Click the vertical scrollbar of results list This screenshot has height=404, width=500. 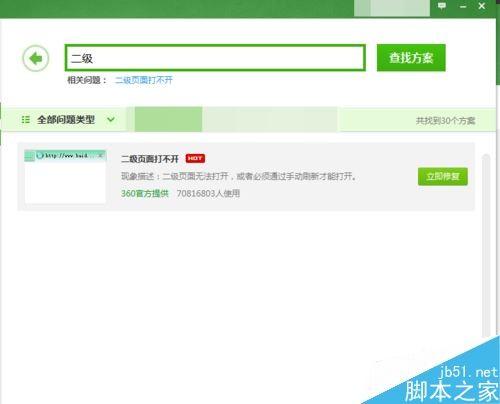(x=486, y=247)
